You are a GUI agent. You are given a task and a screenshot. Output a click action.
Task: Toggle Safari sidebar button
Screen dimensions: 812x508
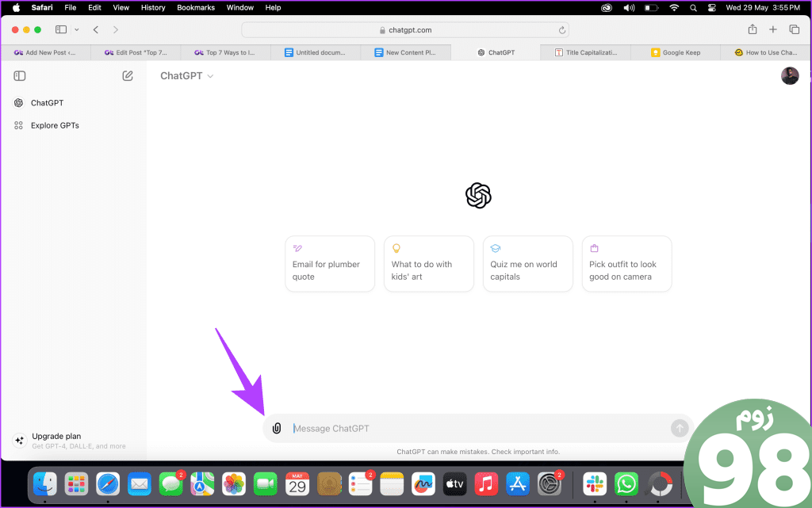point(61,29)
